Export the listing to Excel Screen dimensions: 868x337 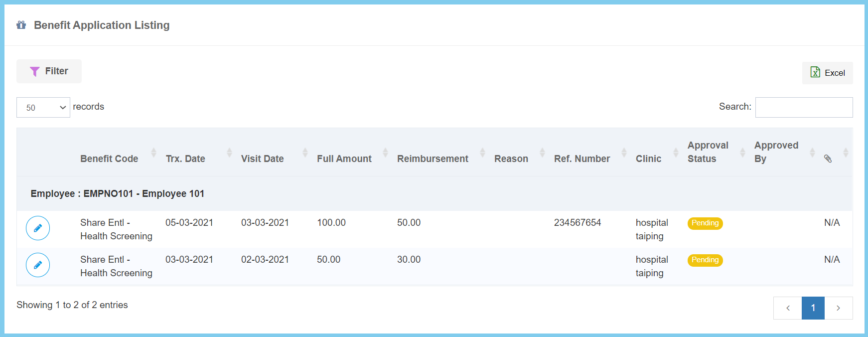click(x=827, y=73)
